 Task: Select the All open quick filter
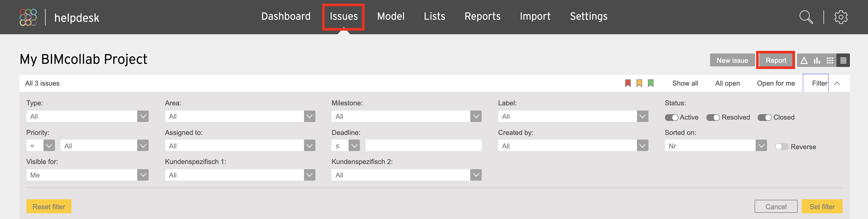727,83
